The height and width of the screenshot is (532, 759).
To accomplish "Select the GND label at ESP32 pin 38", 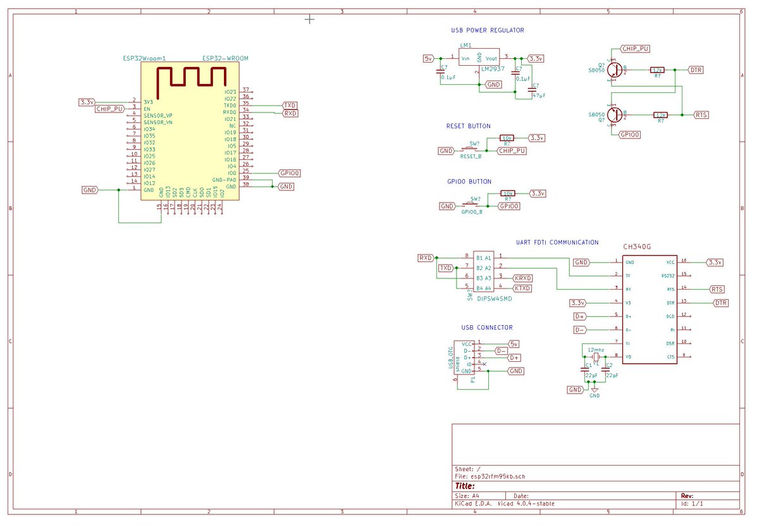I will tap(286, 187).
